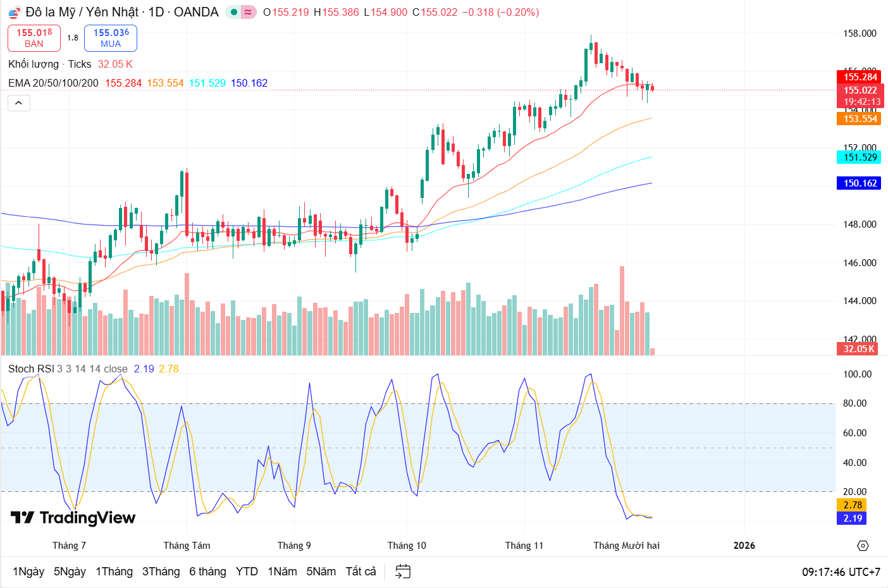Click the red 155.284 EMA price label
Screen dimensions: 888x588
pyautogui.click(x=860, y=77)
